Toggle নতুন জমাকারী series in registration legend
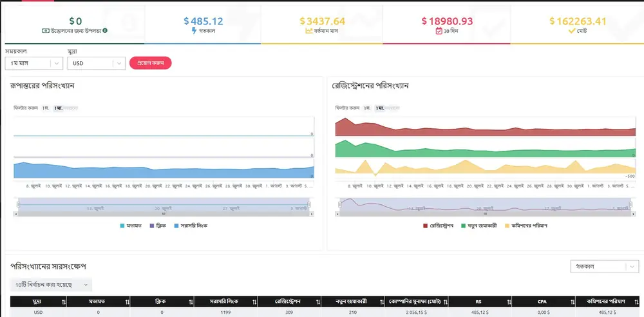This screenshot has height=317, width=644. coord(479,226)
